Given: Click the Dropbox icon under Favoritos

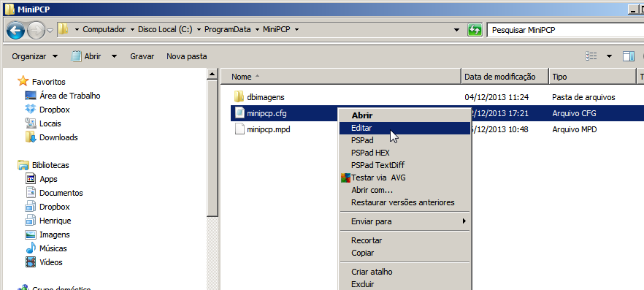Looking at the screenshot, I should pyautogui.click(x=31, y=110).
